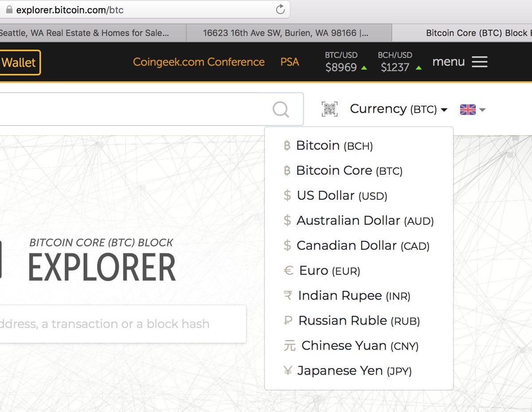Click the lock icon beside the URL
Image resolution: width=532 pixels, height=412 pixels.
tap(9, 9)
